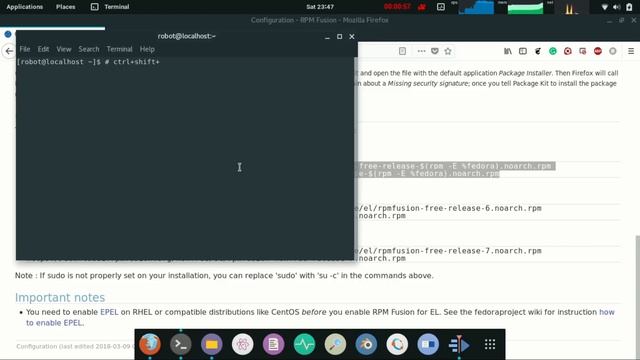Click the yellow network usage graph

[571, 7]
